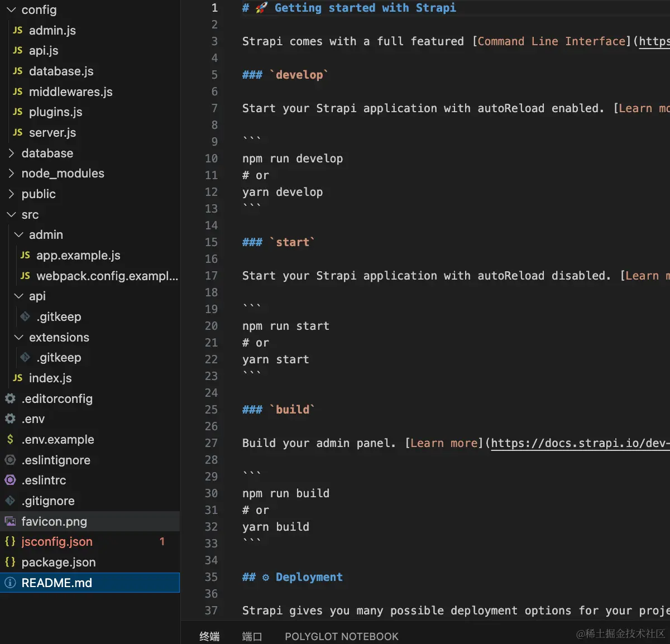Select favicon.png in the explorer
This screenshot has width=670, height=644.
tap(54, 521)
